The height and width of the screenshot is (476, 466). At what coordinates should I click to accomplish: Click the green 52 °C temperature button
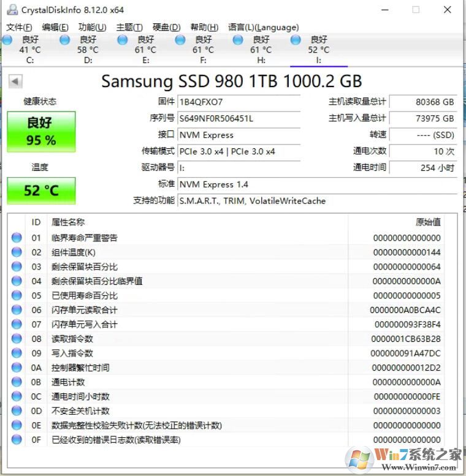tap(41, 191)
